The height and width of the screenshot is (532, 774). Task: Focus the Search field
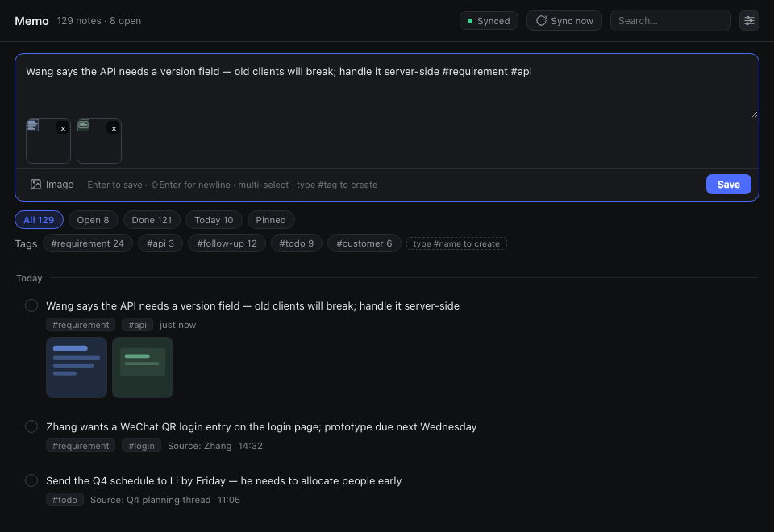pos(670,21)
